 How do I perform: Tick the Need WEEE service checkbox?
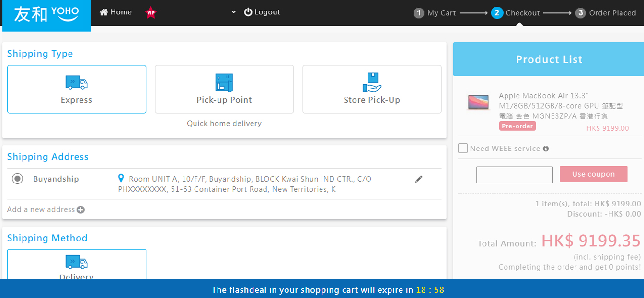[463, 149]
